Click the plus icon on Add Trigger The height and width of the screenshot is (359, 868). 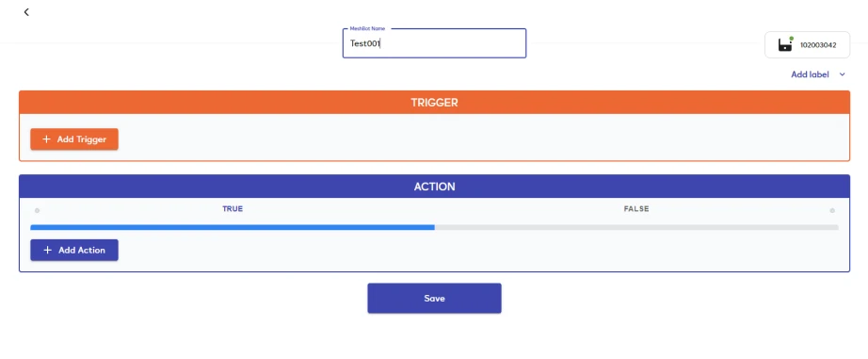(x=46, y=139)
